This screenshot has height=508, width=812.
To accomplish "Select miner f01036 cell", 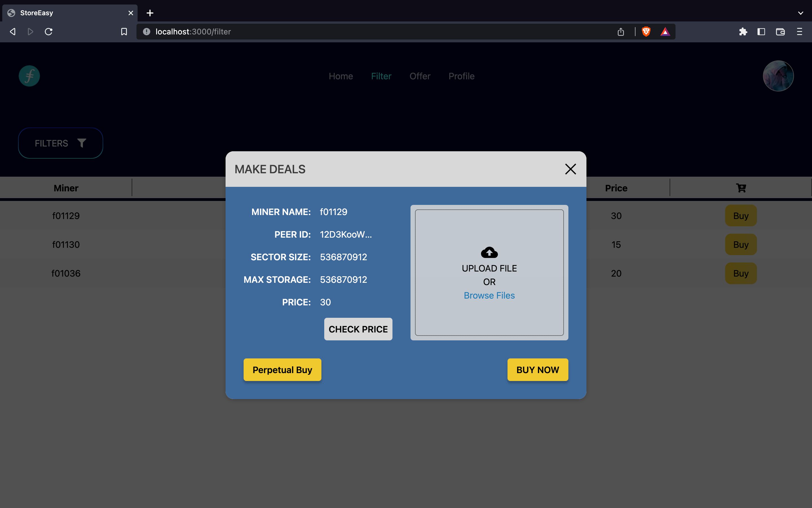I will (66, 273).
